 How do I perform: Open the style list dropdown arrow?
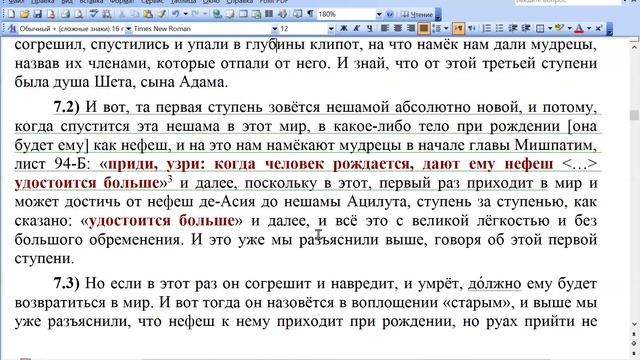coord(129,29)
